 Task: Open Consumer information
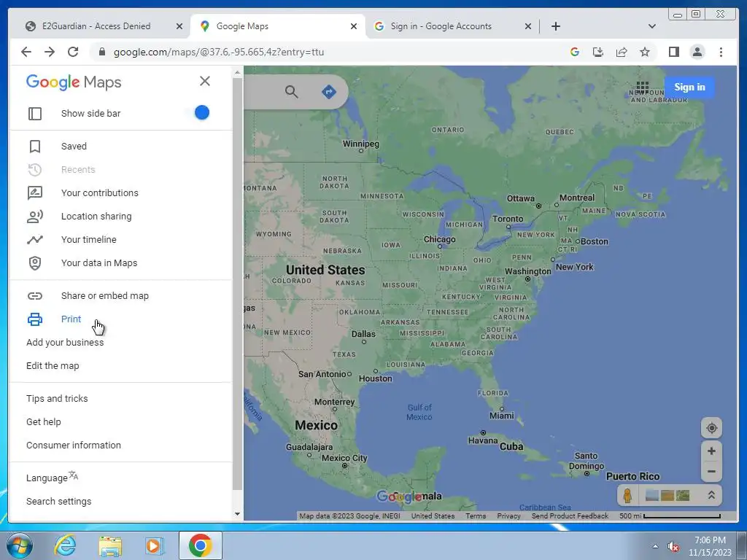(x=74, y=446)
